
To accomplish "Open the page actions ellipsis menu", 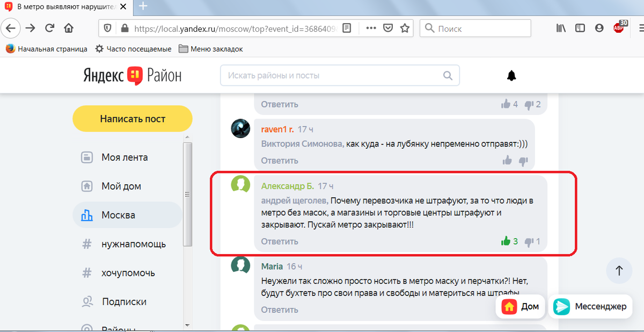I will pyautogui.click(x=370, y=28).
